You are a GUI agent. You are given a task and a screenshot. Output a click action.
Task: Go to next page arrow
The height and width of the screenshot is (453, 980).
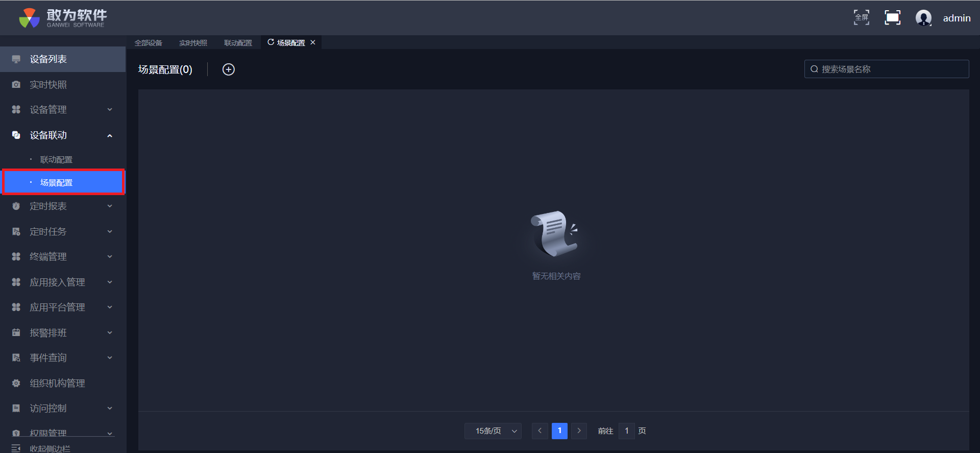(579, 431)
